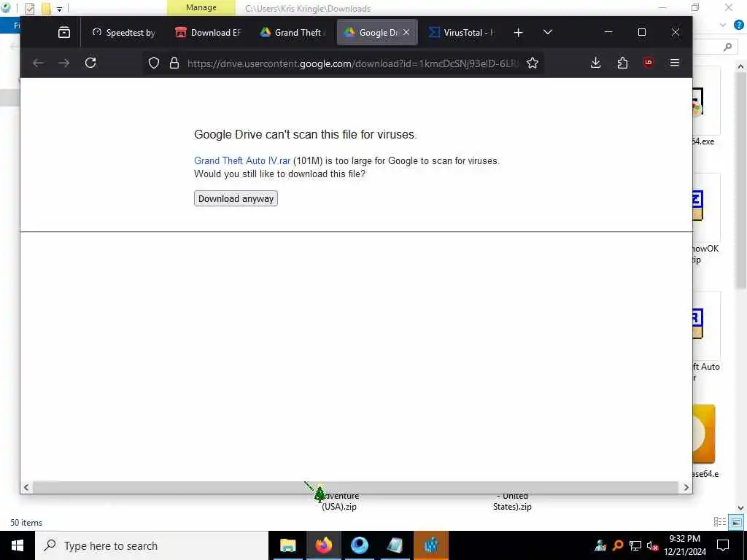Minimize the Firefox window
Image resolution: width=747 pixels, height=560 pixels.
[x=608, y=32]
